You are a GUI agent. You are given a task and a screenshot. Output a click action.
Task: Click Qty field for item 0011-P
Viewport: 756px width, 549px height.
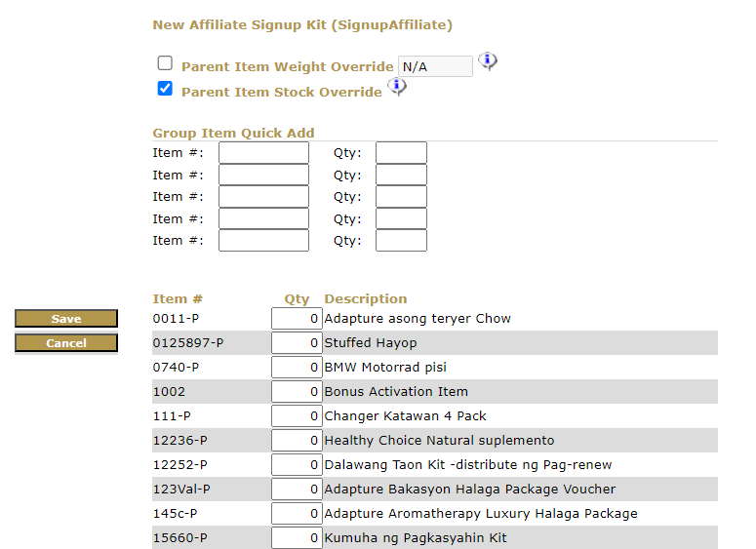point(297,319)
